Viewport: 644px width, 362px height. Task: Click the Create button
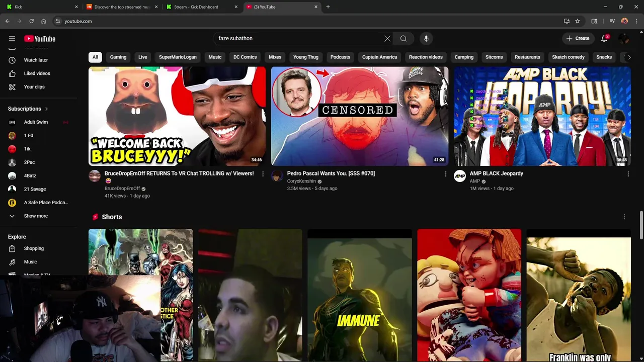(578, 38)
